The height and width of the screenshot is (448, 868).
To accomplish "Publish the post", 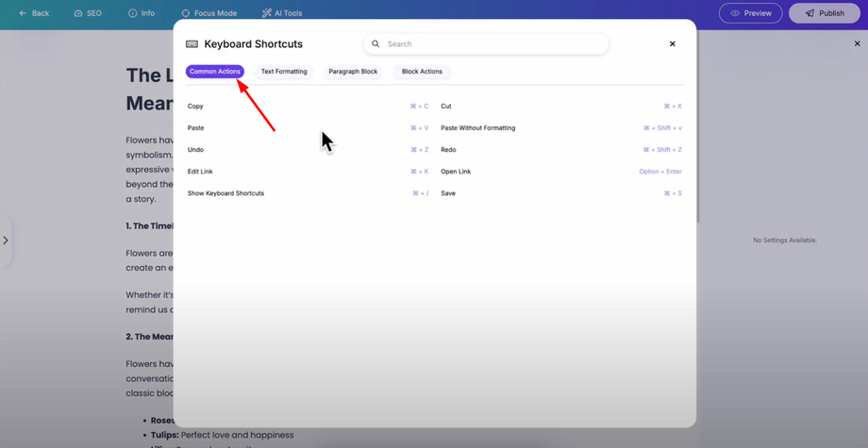I will click(x=825, y=13).
